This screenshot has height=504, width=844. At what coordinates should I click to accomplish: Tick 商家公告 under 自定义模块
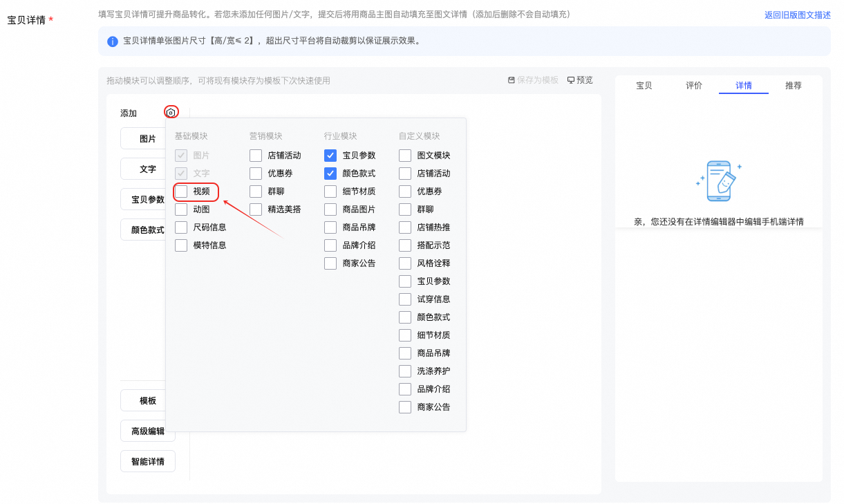tap(405, 407)
